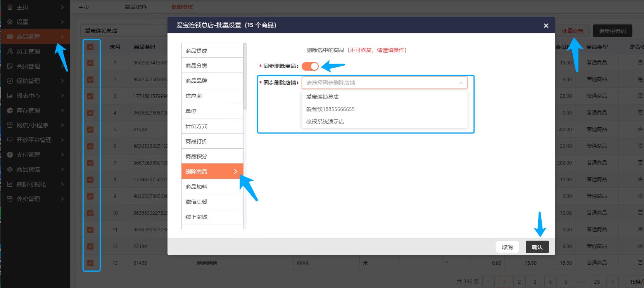Click the 数据可视化 graph icon
This screenshot has width=644, height=288.
point(10,184)
